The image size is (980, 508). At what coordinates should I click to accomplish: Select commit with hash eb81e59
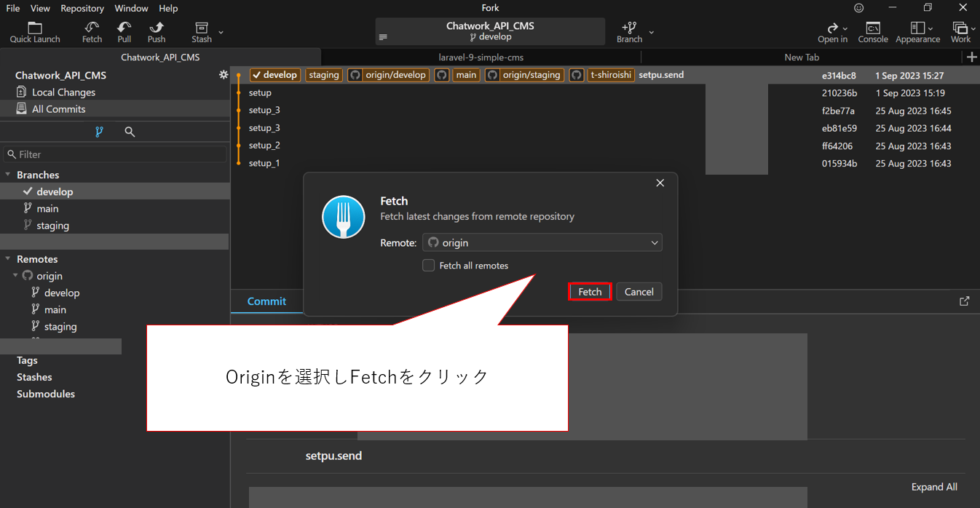coord(605,128)
